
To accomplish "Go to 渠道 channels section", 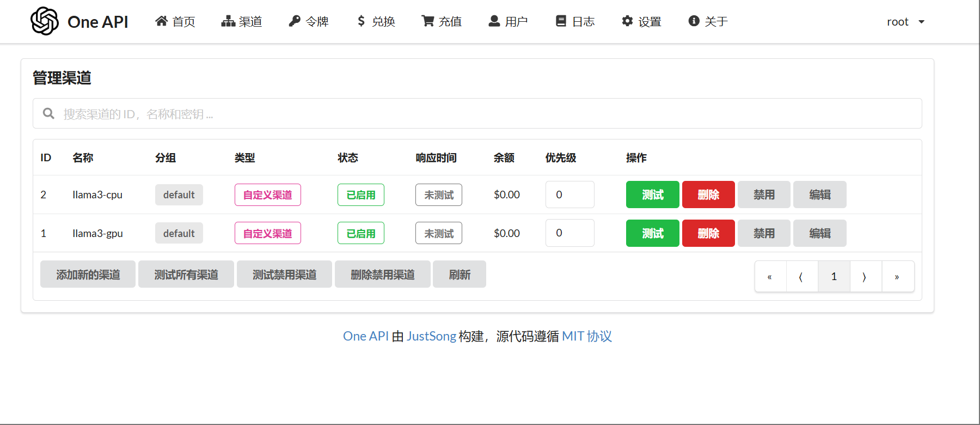I will pos(242,21).
